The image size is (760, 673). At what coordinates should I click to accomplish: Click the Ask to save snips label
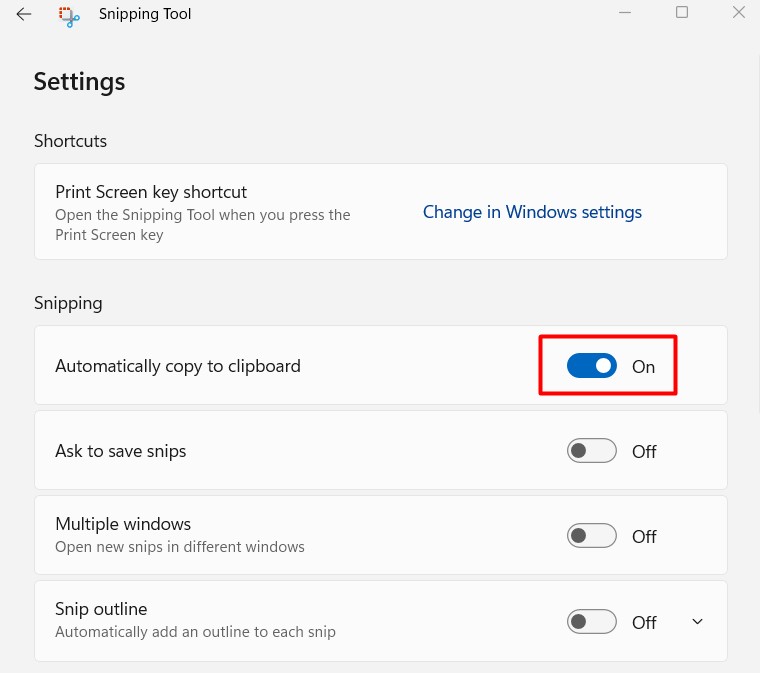121,451
